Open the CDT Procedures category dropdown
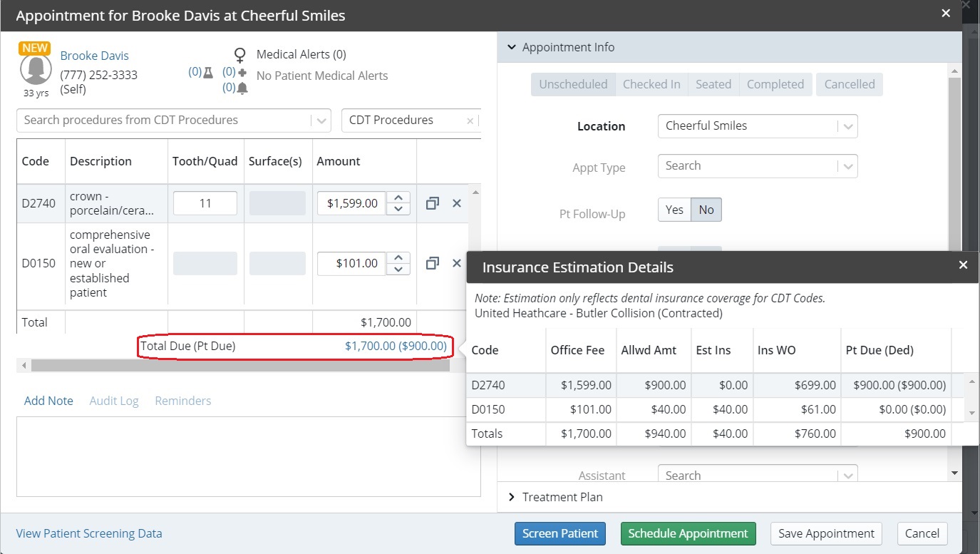This screenshot has width=980, height=554. pos(411,120)
